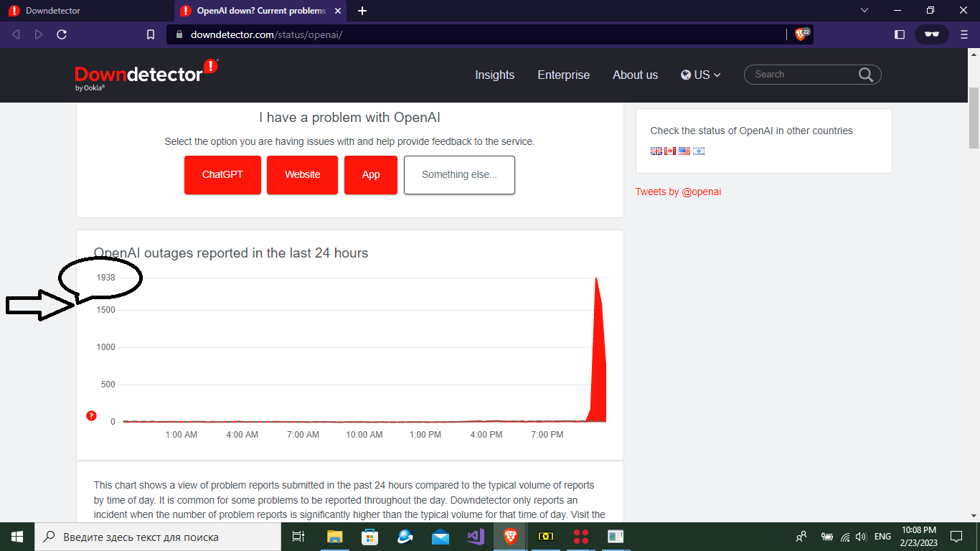Image resolution: width=980 pixels, height=551 pixels.
Task: Click the ENG language indicator
Action: point(882,537)
